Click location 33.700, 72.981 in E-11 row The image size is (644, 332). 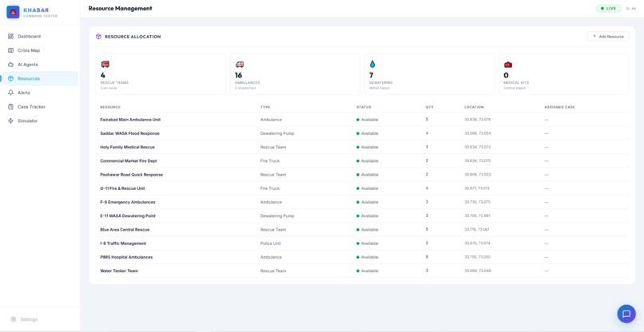477,215
